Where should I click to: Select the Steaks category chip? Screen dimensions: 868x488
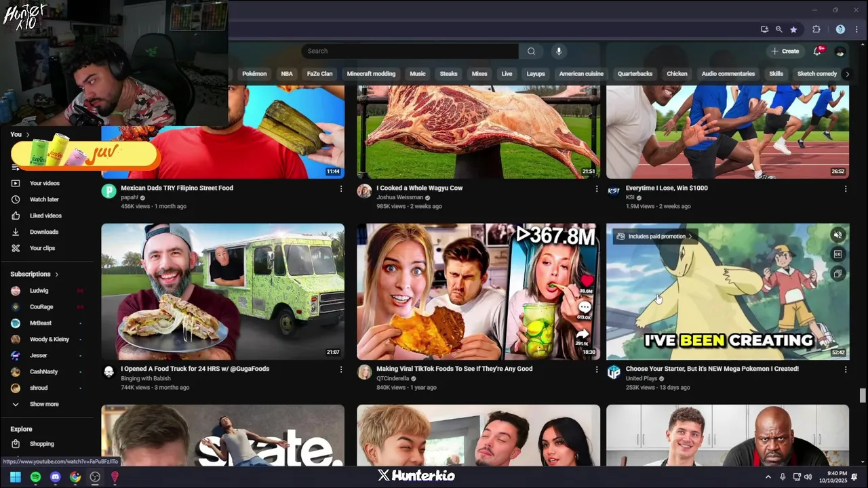(x=448, y=74)
